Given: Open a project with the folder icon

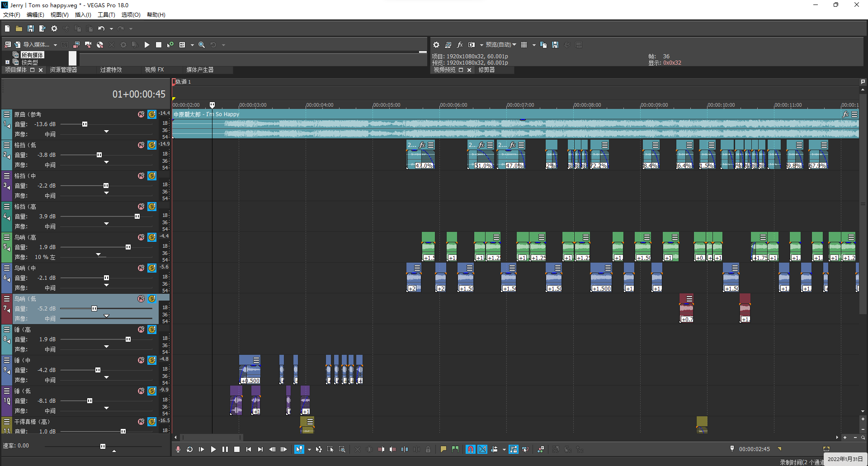Looking at the screenshot, I should tap(19, 28).
